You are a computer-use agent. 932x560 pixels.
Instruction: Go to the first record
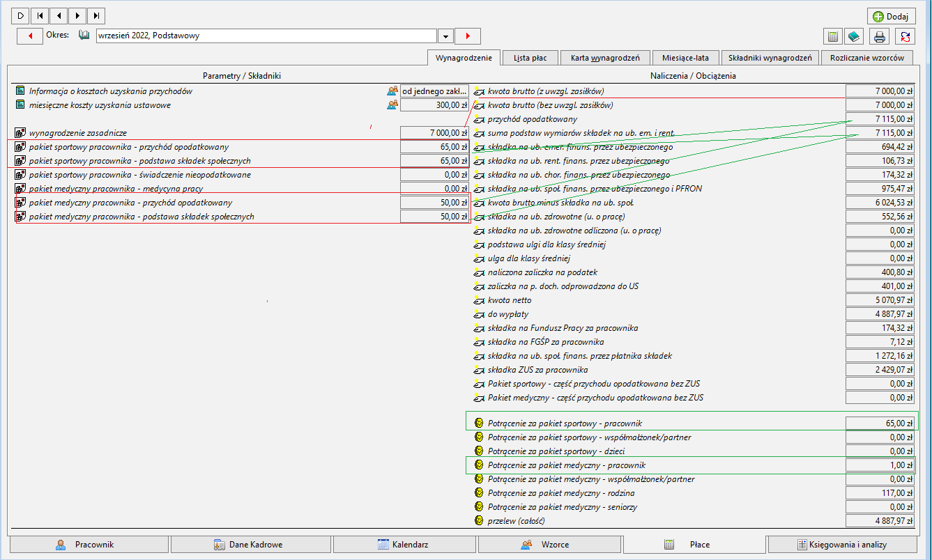point(40,15)
